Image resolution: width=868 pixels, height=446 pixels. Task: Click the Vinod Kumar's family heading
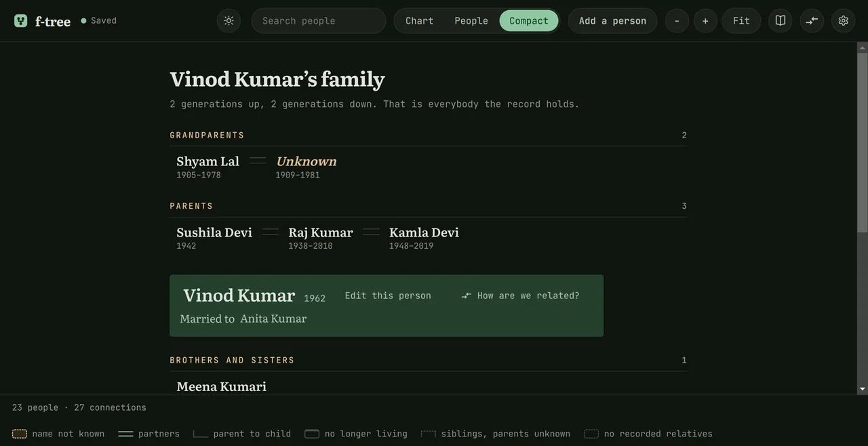(x=277, y=79)
